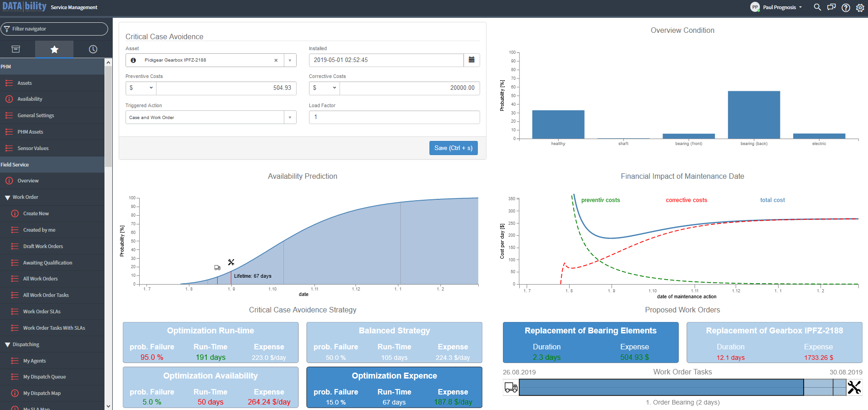The image size is (868, 410).
Task: Open the Asset dropdown arrow
Action: 290,60
